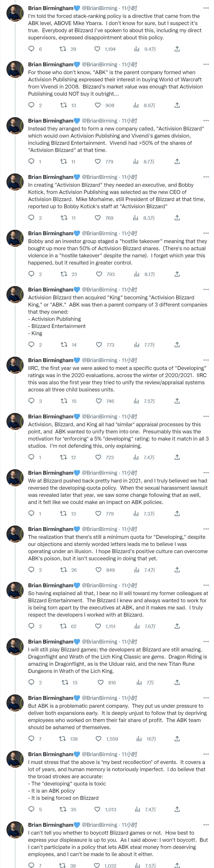Open more options on 'best recollection' tweet

pos(206,754)
